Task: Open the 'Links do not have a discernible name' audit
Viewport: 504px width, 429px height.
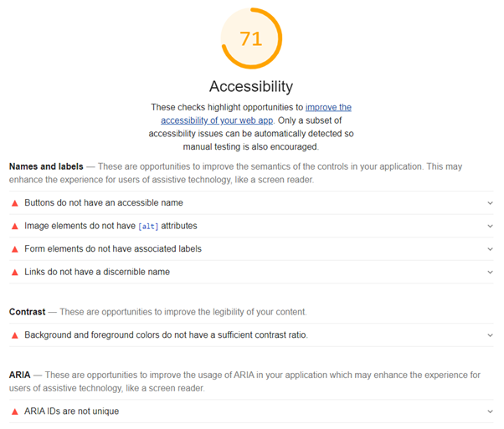Action: coord(97,272)
